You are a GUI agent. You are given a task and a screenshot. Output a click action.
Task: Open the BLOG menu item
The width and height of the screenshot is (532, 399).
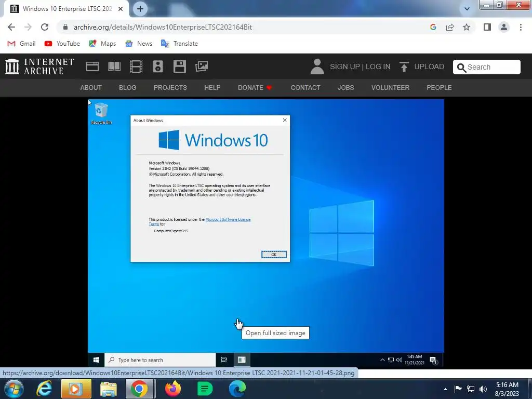pos(128,87)
